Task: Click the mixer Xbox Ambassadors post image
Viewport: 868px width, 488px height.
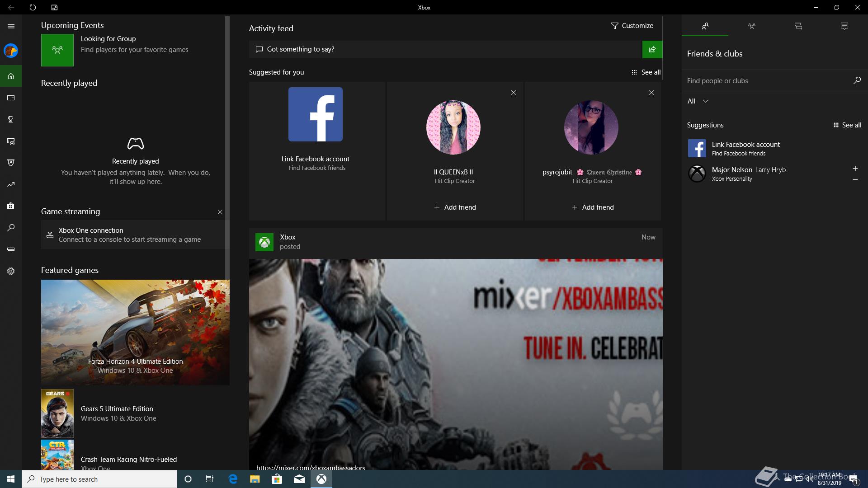Action: 456,364
